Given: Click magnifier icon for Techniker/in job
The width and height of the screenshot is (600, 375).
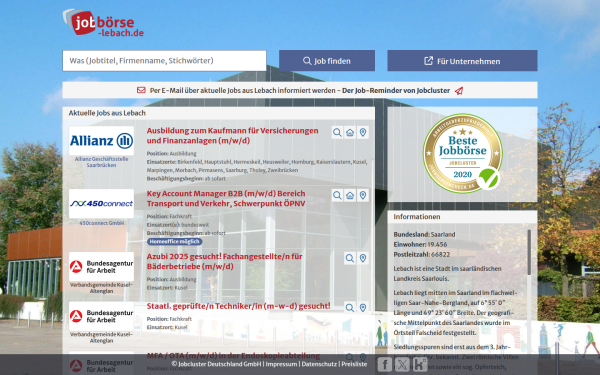Looking at the screenshot, I should 350,308.
